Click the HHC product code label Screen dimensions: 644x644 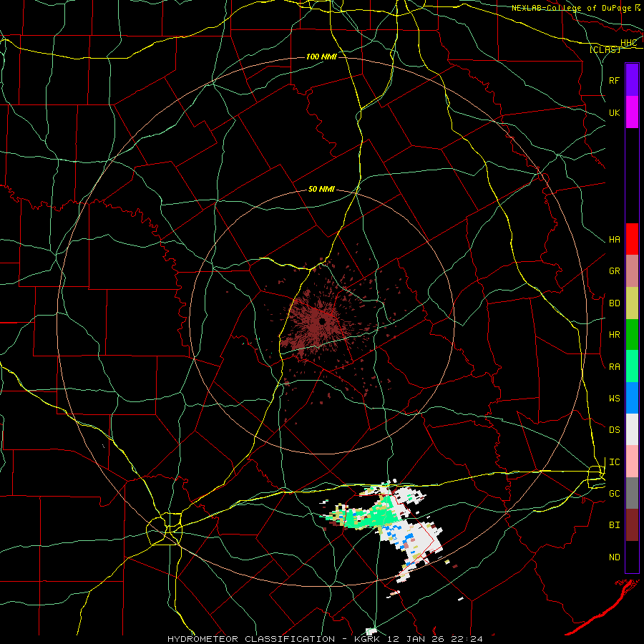629,43
